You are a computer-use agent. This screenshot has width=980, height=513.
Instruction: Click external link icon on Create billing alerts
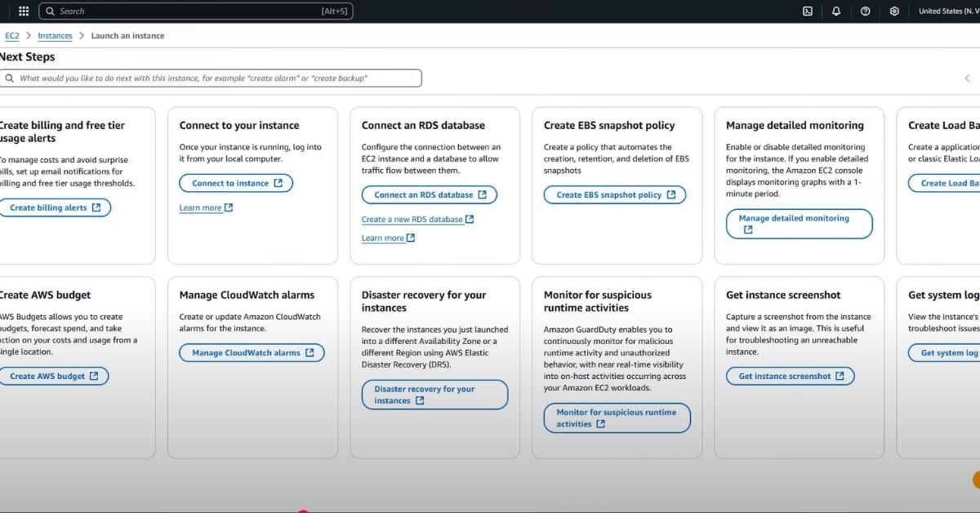[x=96, y=207]
